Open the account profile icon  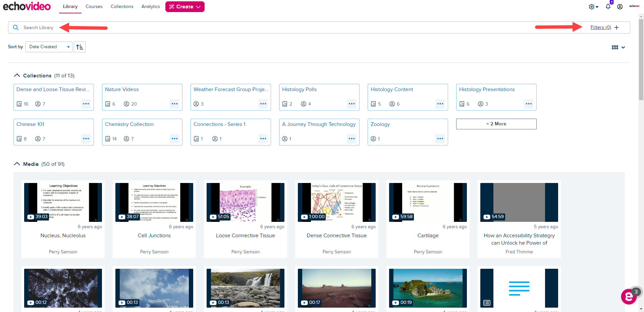pyautogui.click(x=620, y=6)
